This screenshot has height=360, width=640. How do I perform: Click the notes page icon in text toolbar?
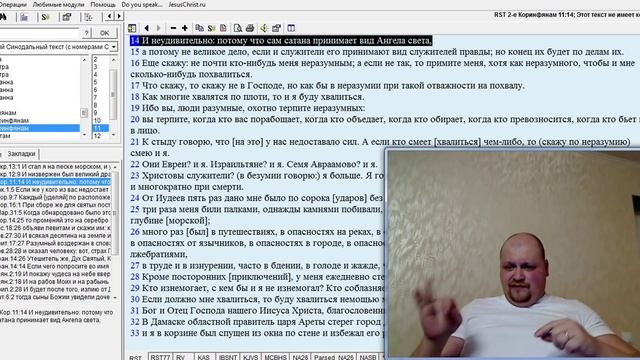click(223, 28)
